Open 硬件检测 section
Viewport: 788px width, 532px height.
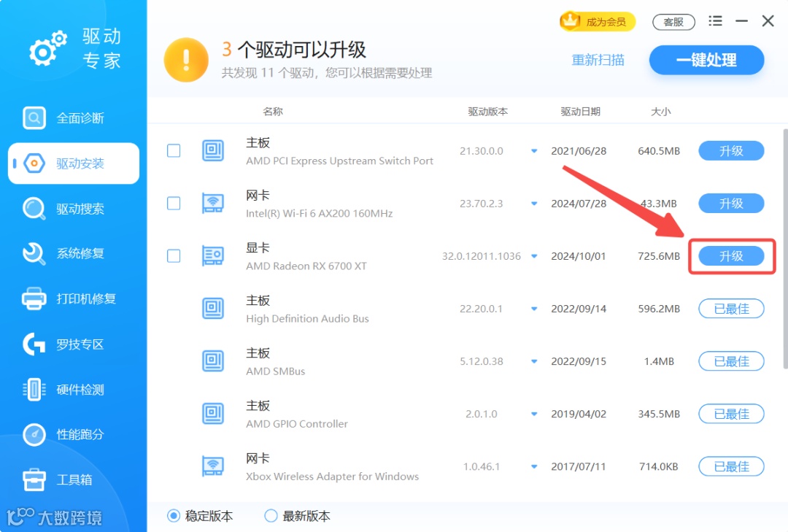pyautogui.click(x=74, y=389)
